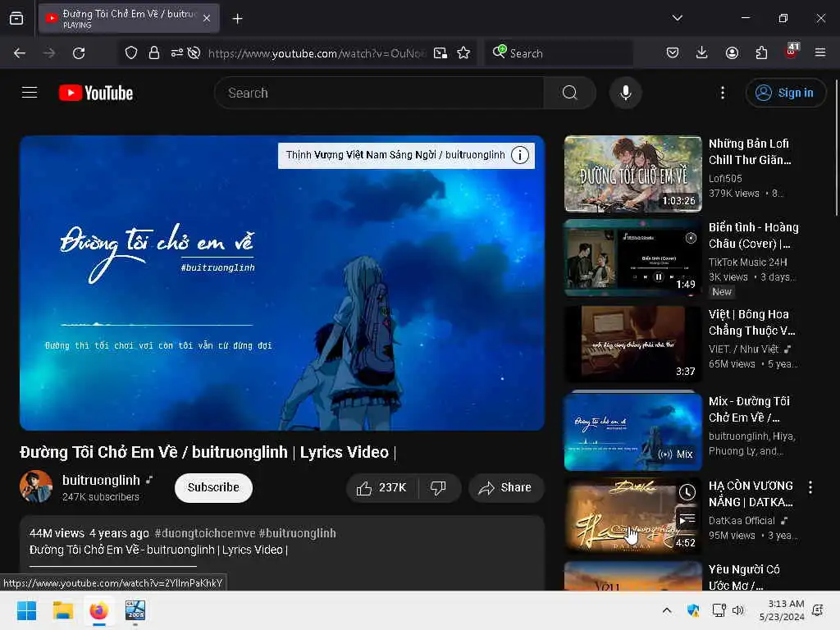Image resolution: width=840 pixels, height=630 pixels.
Task: Open the video info card icon
Action: click(x=519, y=155)
